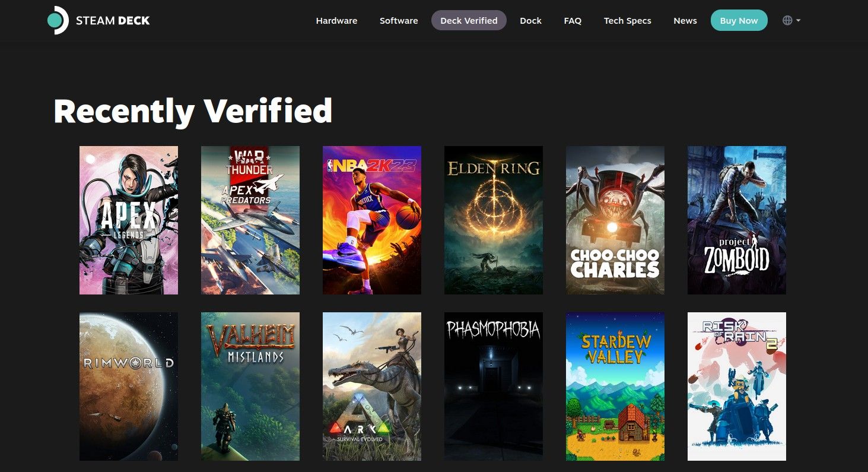Open the Hardware page
Screen dimensions: 868x472
336,20
